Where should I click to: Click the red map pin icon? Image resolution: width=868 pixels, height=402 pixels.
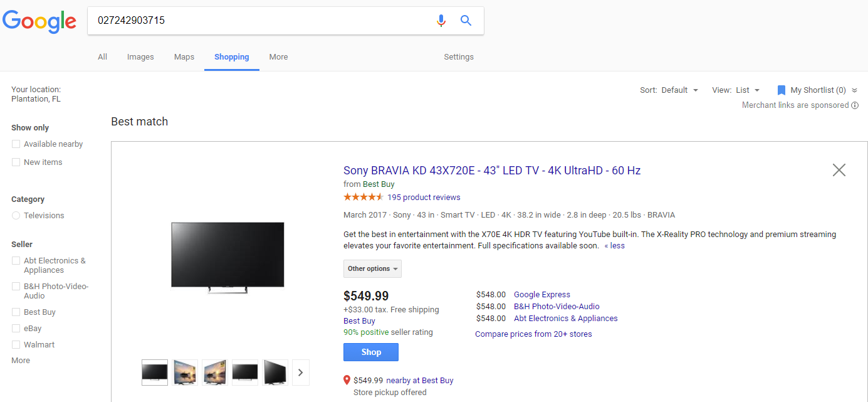point(347,380)
